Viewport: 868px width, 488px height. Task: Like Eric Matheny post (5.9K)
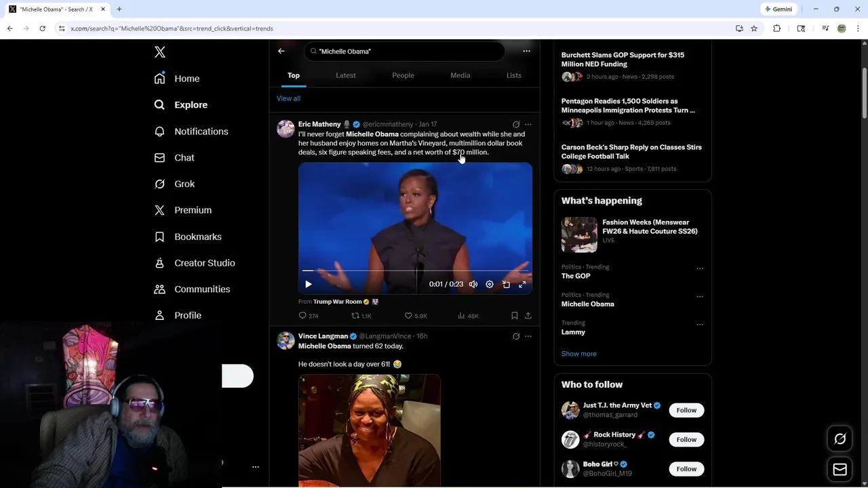point(416,316)
